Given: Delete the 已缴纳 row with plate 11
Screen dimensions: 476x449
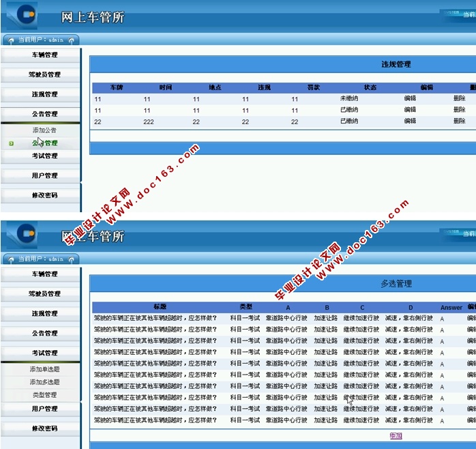Looking at the screenshot, I should pyautogui.click(x=460, y=110).
